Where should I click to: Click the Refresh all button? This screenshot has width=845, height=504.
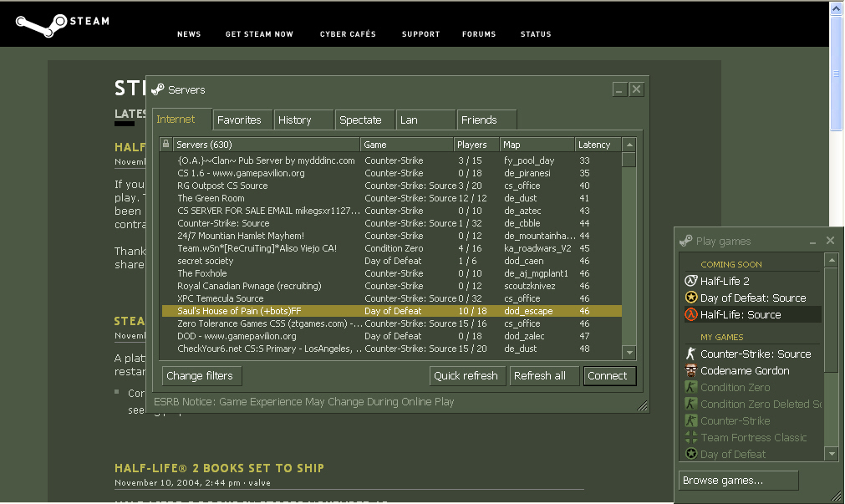539,376
